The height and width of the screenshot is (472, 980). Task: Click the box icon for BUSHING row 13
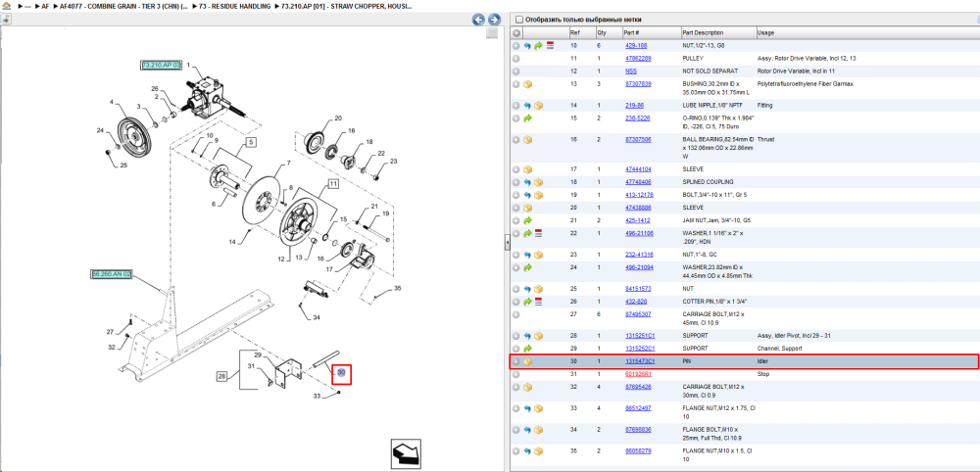[x=527, y=83]
